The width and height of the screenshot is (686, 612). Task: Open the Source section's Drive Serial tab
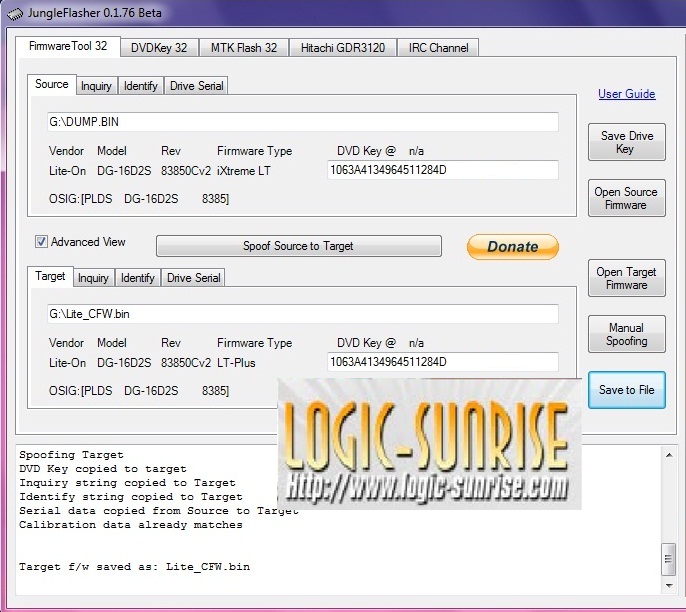pos(196,86)
